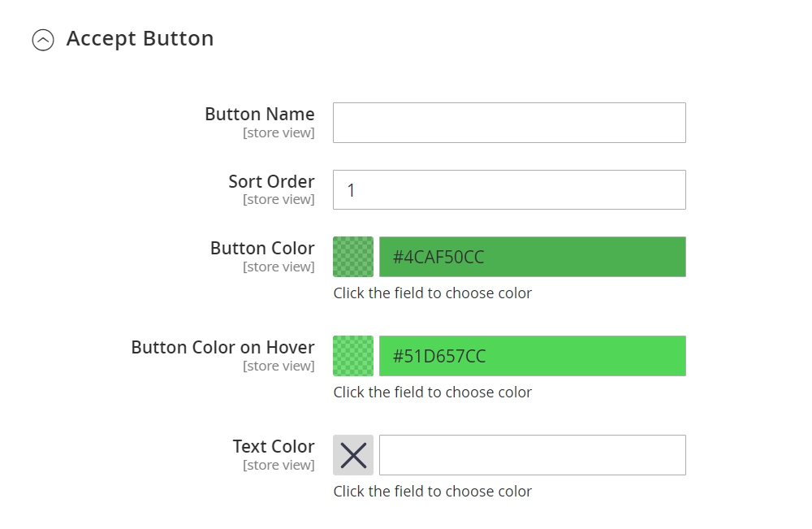Click store view scope under Button Name

pos(279,132)
